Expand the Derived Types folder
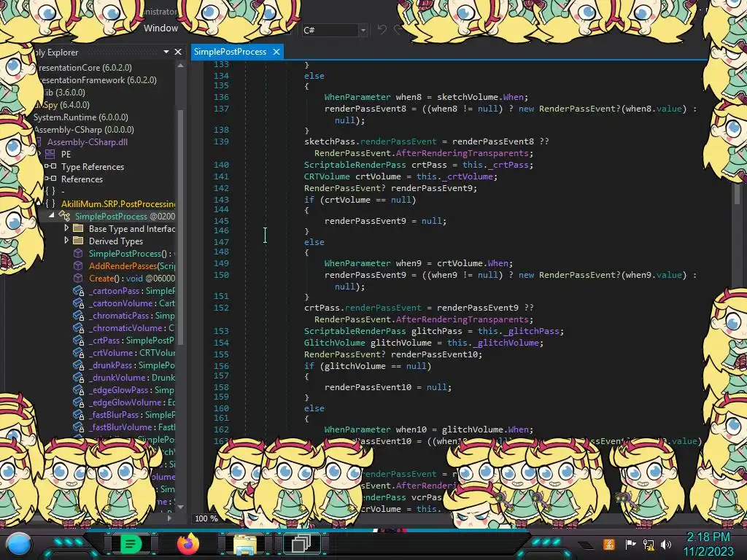This screenshot has height=560, width=747. tap(66, 241)
